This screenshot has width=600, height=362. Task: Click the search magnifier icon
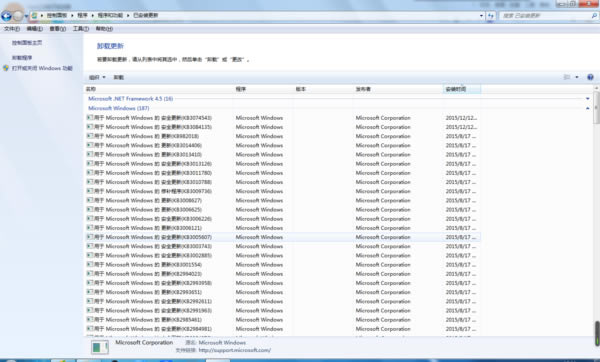594,16
